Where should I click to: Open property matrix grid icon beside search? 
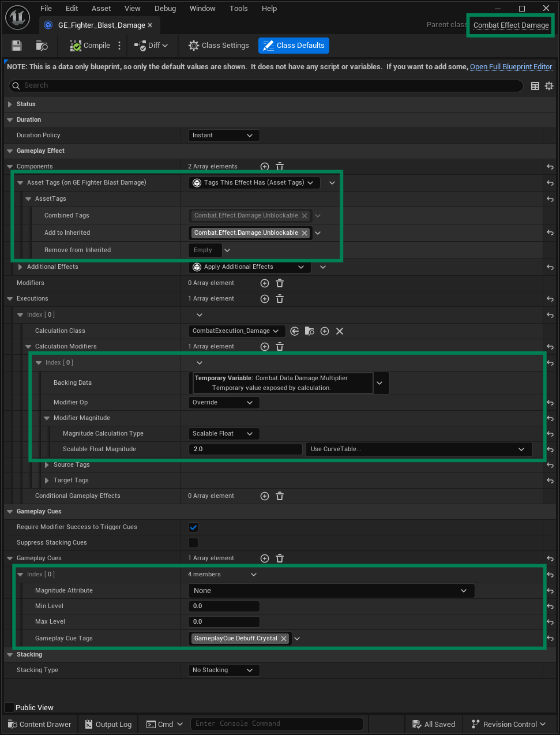coord(535,86)
